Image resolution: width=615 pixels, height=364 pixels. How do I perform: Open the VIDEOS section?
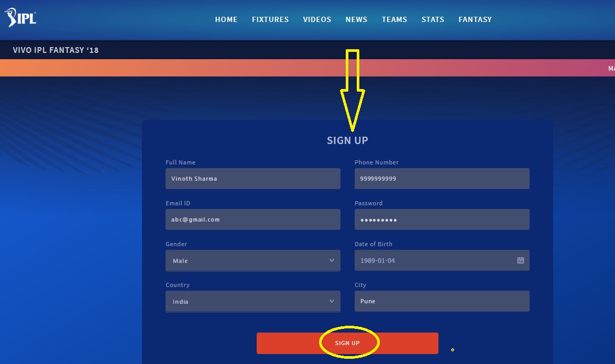coord(317,19)
